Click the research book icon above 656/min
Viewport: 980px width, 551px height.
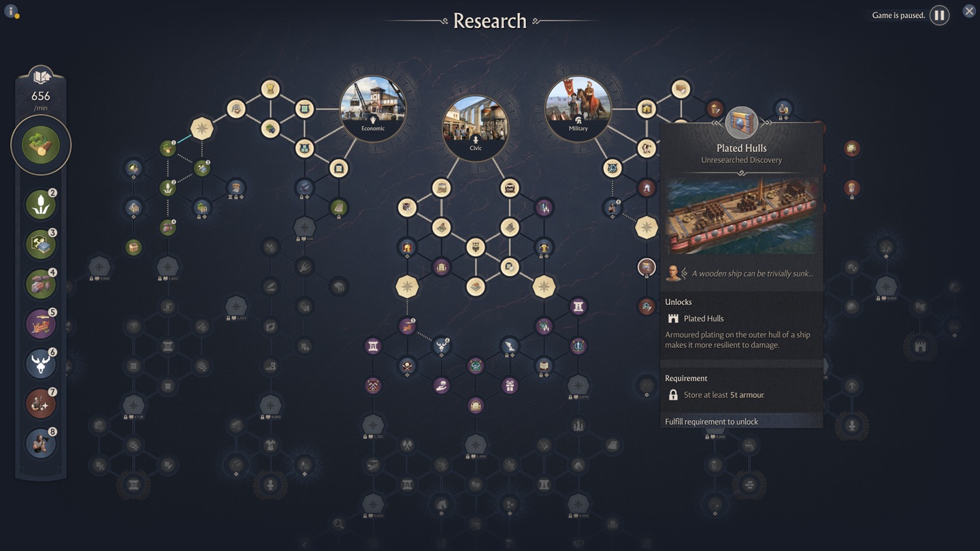pyautogui.click(x=41, y=76)
